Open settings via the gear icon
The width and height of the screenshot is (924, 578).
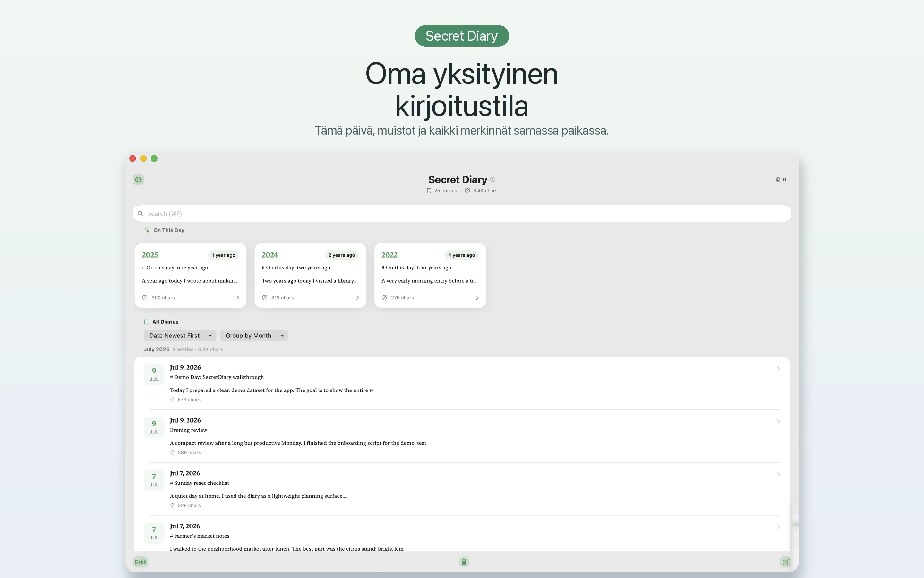pyautogui.click(x=138, y=179)
